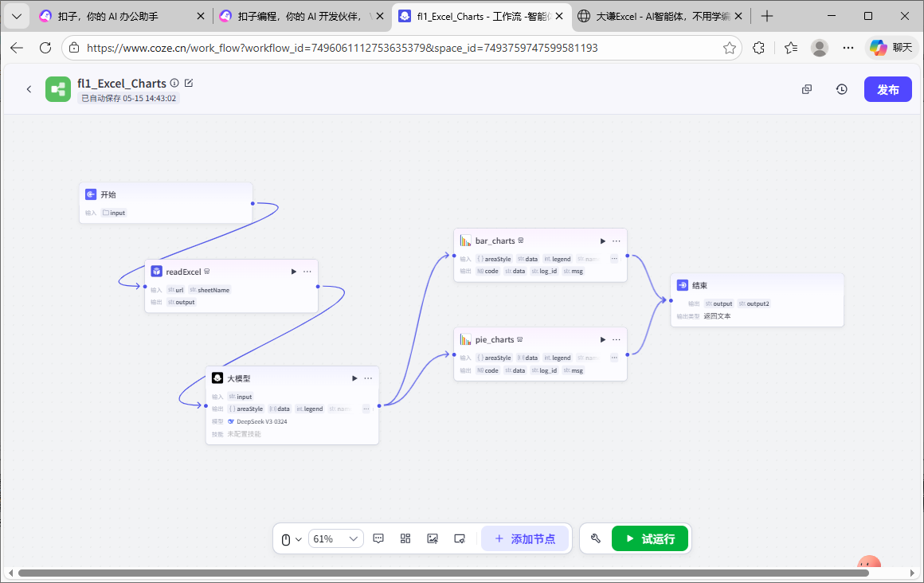Run the readExcel node with its play icon

click(x=294, y=272)
